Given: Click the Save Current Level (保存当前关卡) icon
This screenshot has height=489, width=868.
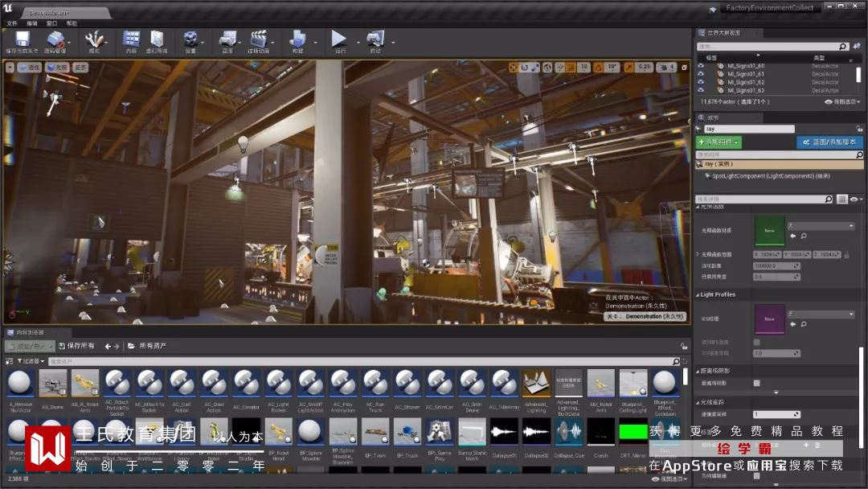Looking at the screenshot, I should pos(22,39).
